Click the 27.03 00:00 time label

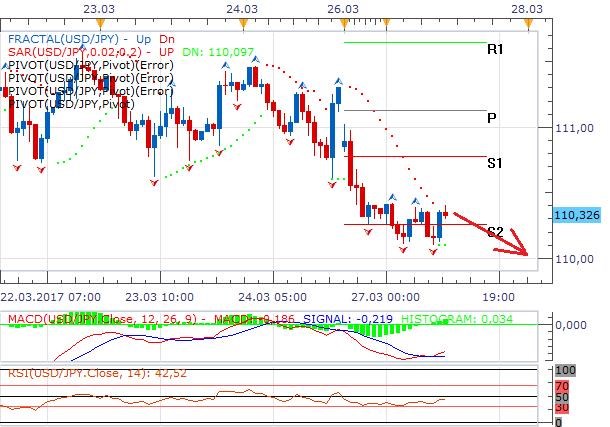point(385,297)
